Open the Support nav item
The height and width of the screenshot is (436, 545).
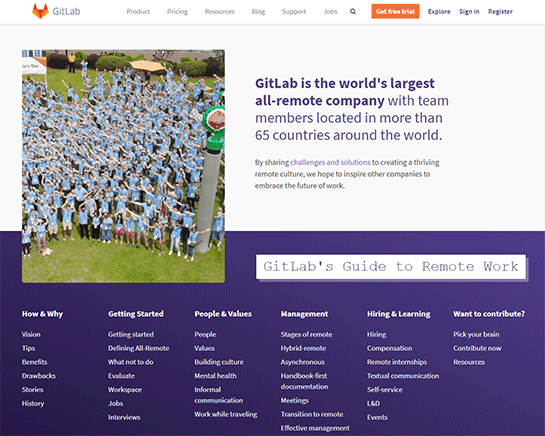[x=294, y=11]
